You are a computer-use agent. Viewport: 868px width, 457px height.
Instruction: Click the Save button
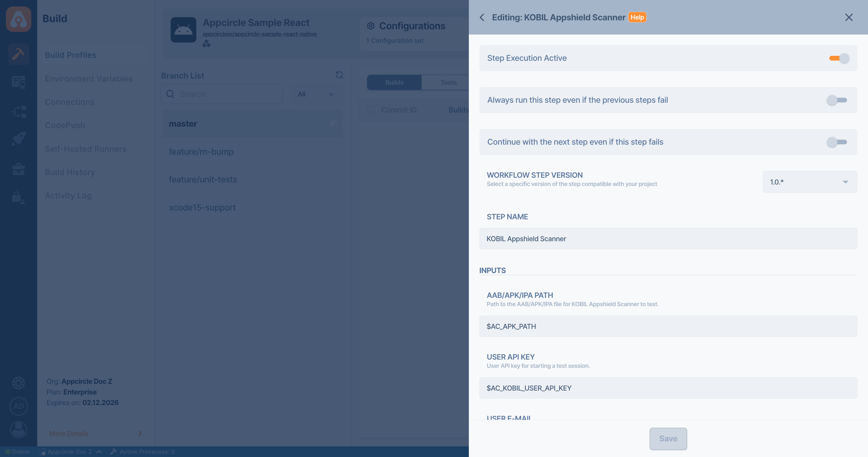pos(668,438)
